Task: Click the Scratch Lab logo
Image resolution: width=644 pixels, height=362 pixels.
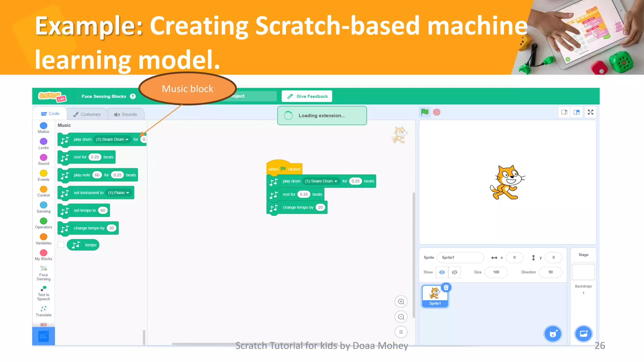Action: point(52,96)
